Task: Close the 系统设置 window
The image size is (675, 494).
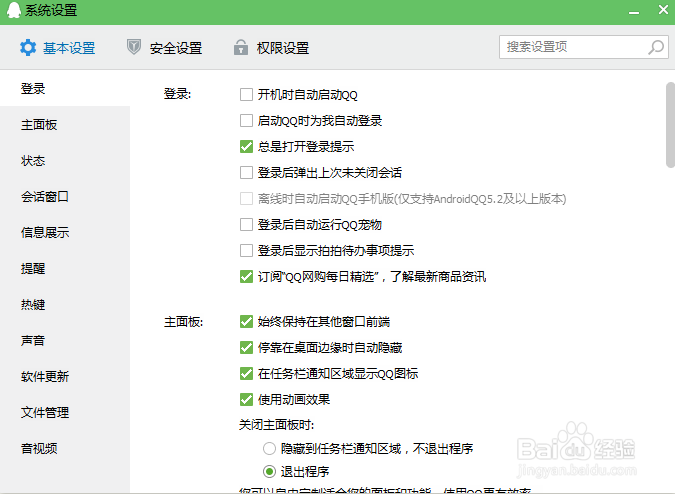Action: tap(663, 9)
